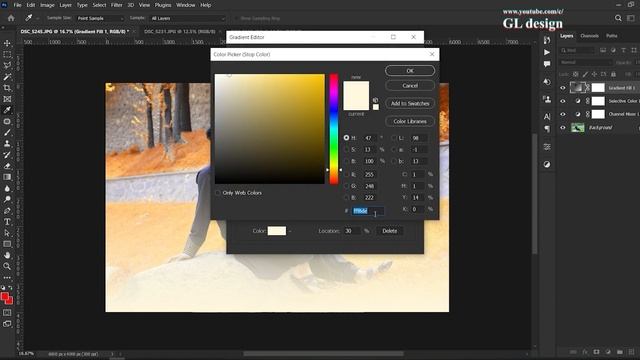Select the Blur tool

[7, 188]
